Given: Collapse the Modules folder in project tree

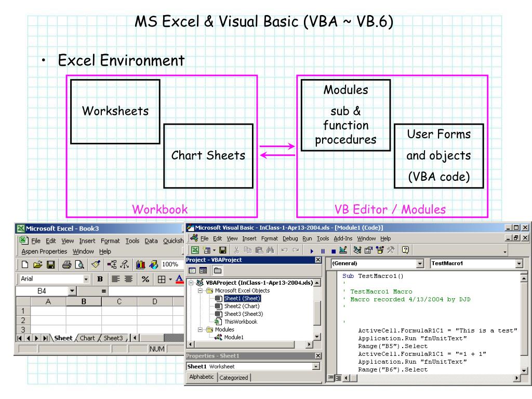Looking at the screenshot, I should (x=200, y=329).
